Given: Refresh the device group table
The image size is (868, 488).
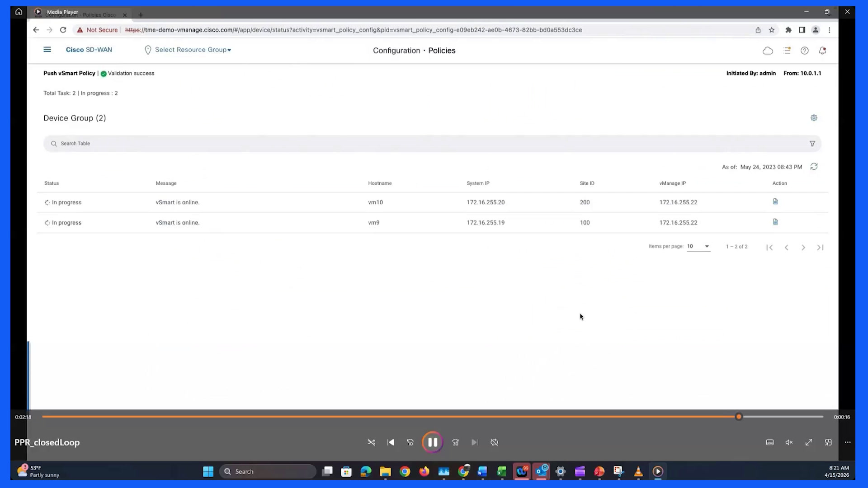Looking at the screenshot, I should point(814,167).
